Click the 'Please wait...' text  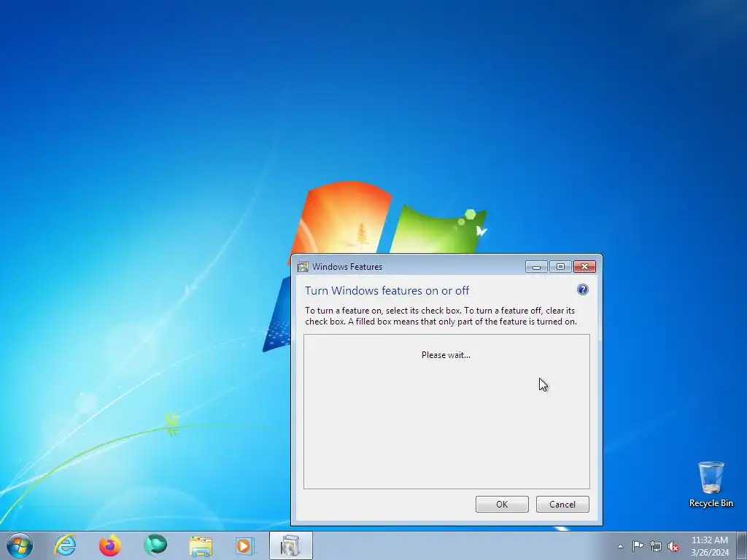pos(446,355)
